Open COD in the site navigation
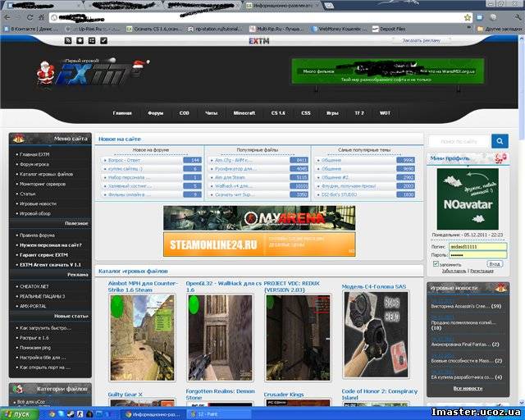Screen dimensions: 525x420 [184, 113]
